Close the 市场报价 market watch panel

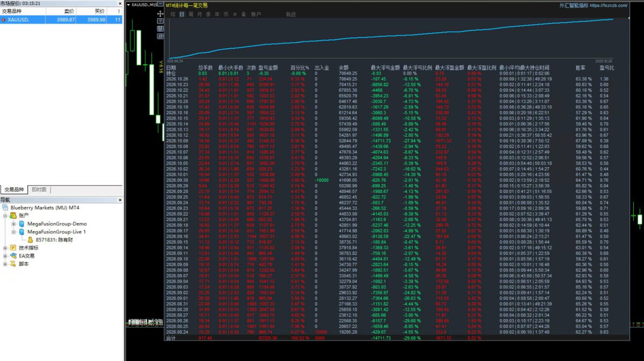point(120,3)
